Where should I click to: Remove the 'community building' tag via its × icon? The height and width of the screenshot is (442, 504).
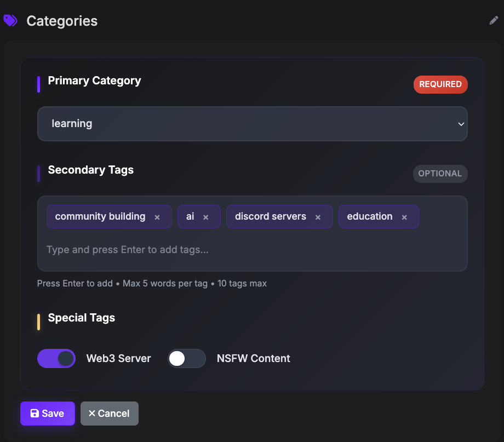pos(157,216)
